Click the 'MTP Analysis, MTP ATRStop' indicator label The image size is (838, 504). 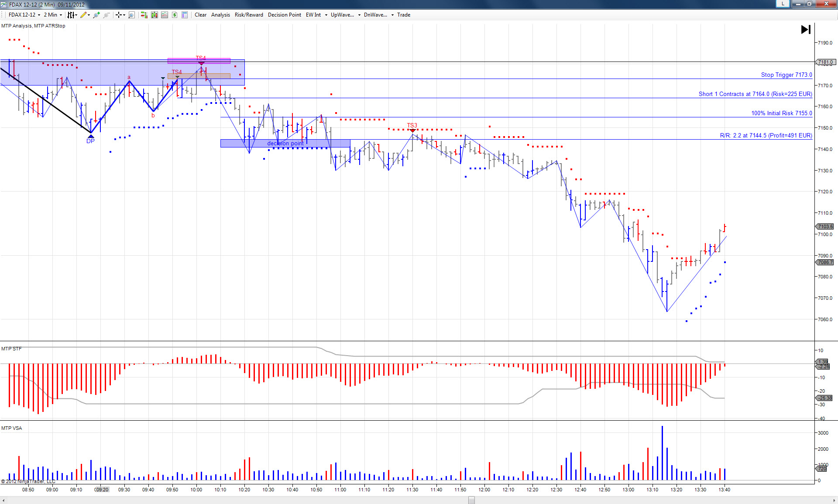pyautogui.click(x=33, y=26)
